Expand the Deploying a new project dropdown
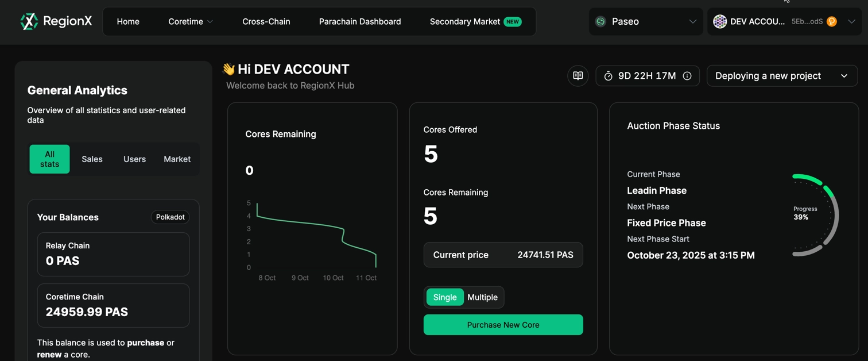The width and height of the screenshot is (868, 361). (781, 76)
